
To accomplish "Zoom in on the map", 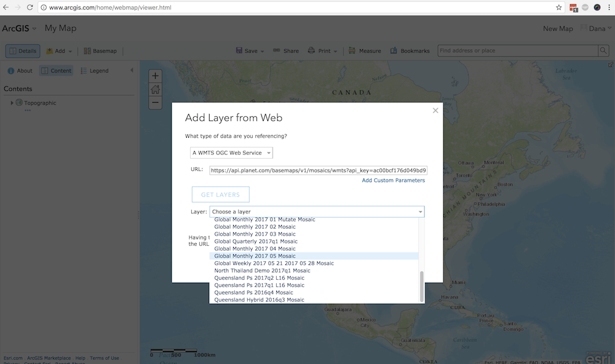I will click(156, 76).
